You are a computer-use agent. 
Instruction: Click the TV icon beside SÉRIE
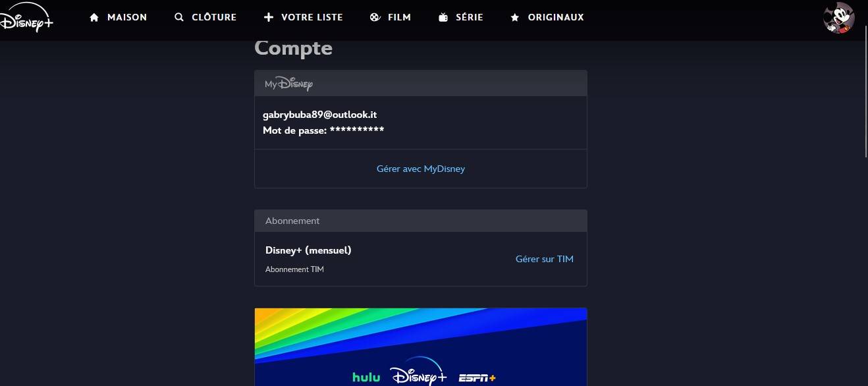click(x=443, y=17)
